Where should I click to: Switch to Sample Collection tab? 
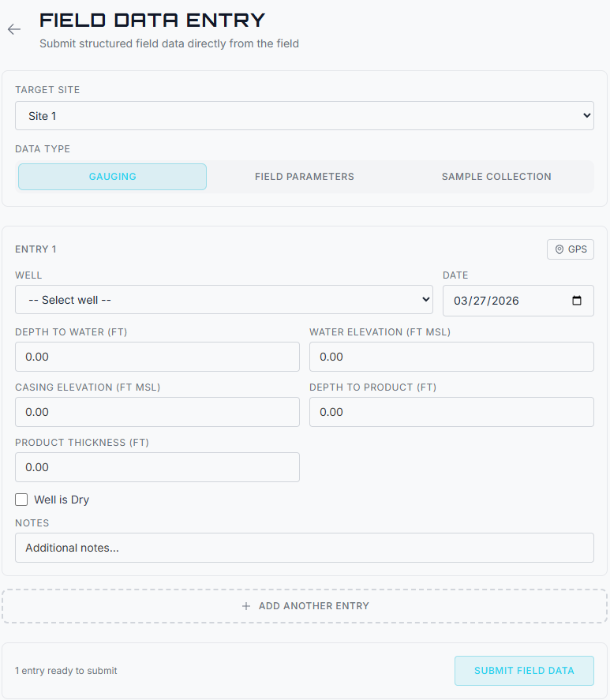tap(496, 177)
